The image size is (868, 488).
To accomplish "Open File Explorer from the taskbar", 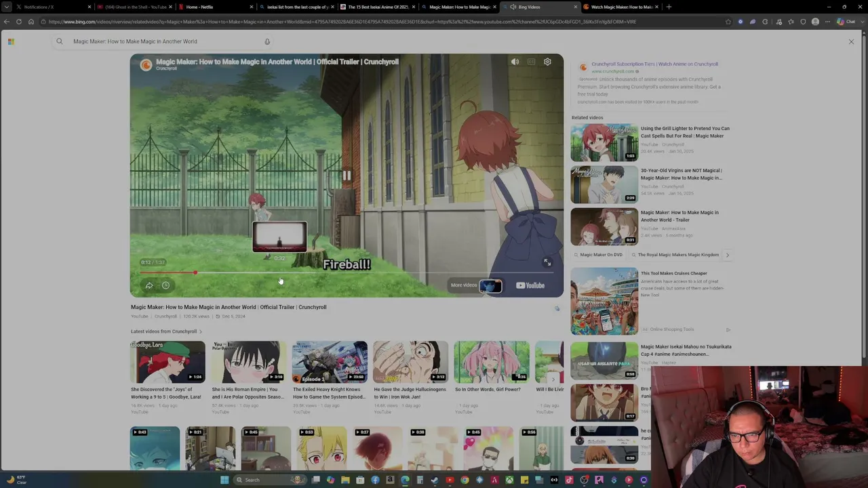I will 345,480.
